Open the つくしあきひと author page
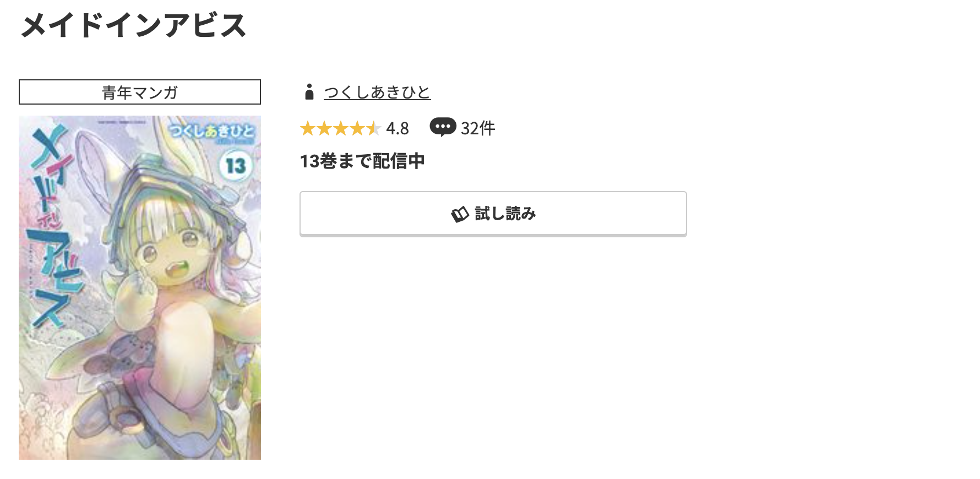 click(376, 92)
